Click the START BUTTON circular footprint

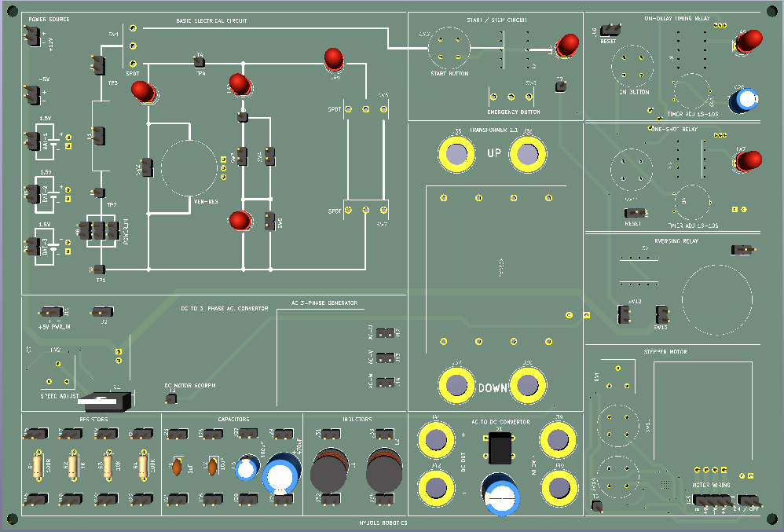(x=449, y=48)
